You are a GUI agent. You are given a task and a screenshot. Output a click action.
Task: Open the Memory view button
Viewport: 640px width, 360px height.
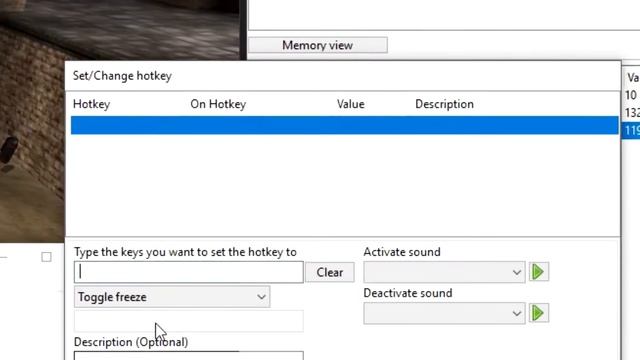318,45
